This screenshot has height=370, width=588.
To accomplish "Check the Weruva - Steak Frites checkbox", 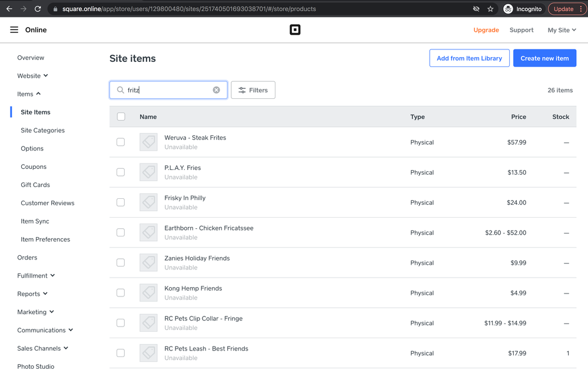I will [121, 142].
